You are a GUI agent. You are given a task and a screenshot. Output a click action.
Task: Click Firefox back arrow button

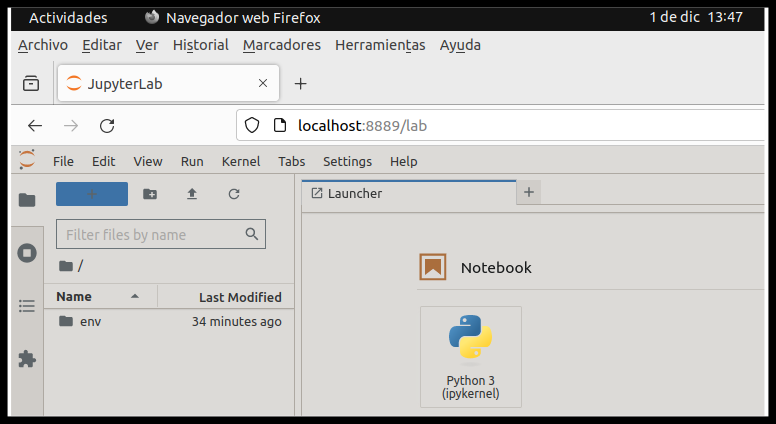coord(35,126)
